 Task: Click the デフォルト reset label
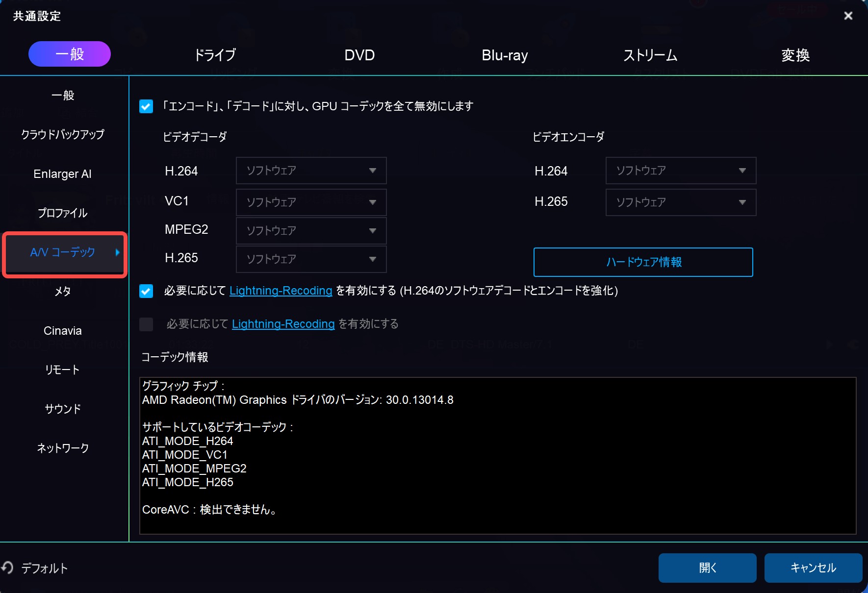point(44,568)
